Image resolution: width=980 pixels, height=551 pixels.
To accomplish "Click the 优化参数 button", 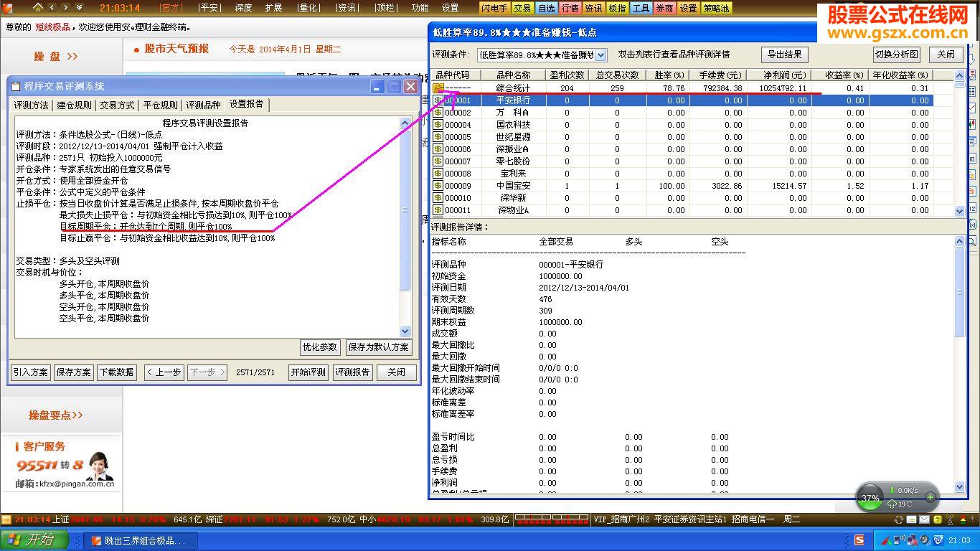I will [x=320, y=347].
